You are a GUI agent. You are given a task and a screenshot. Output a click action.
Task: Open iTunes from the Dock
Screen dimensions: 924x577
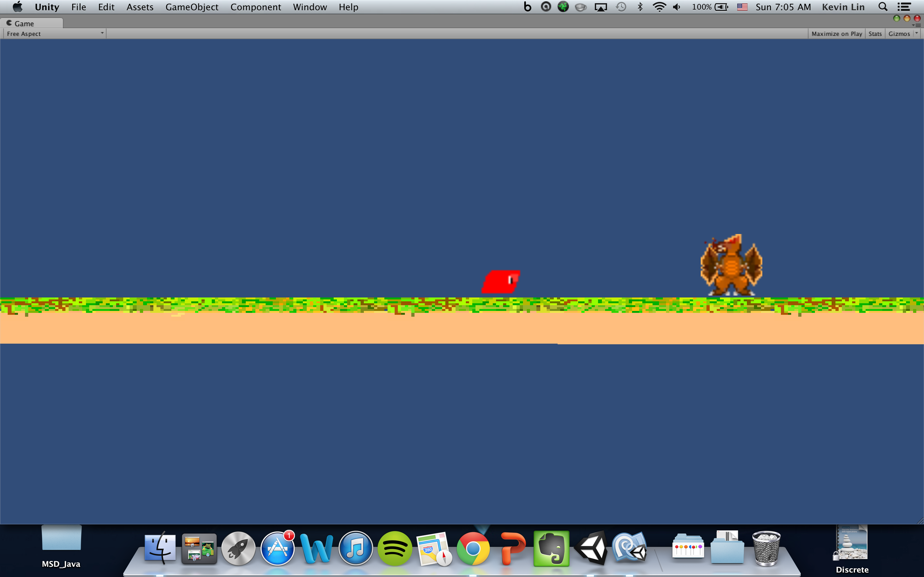point(355,548)
